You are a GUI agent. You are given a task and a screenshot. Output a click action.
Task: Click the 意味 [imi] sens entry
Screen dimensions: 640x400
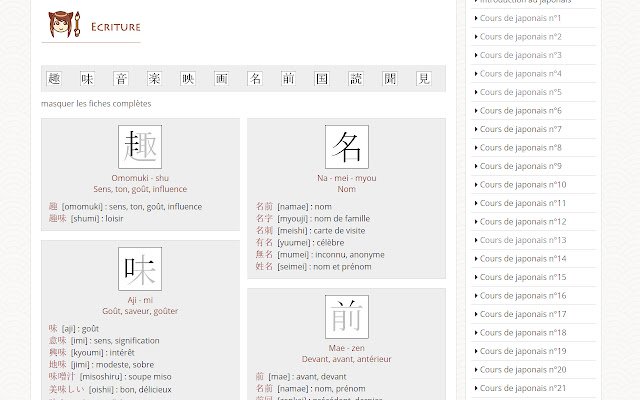tap(104, 340)
